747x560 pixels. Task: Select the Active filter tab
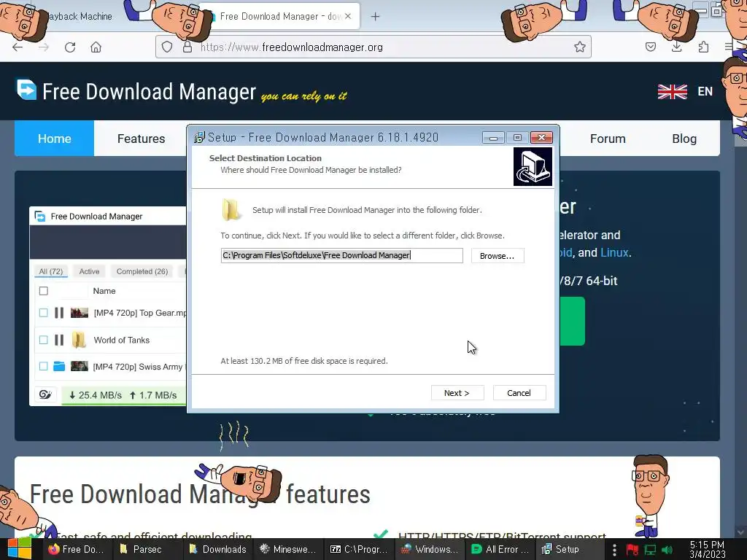click(x=89, y=271)
